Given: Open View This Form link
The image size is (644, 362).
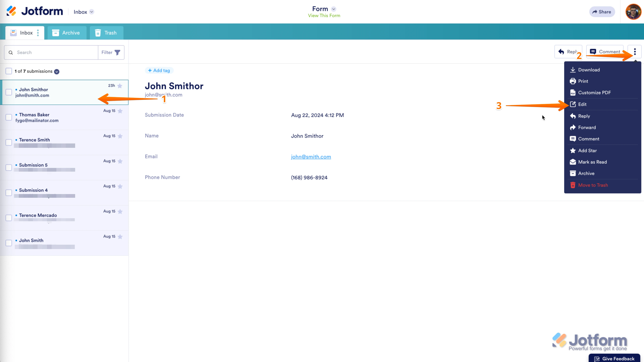Looking at the screenshot, I should (324, 15).
